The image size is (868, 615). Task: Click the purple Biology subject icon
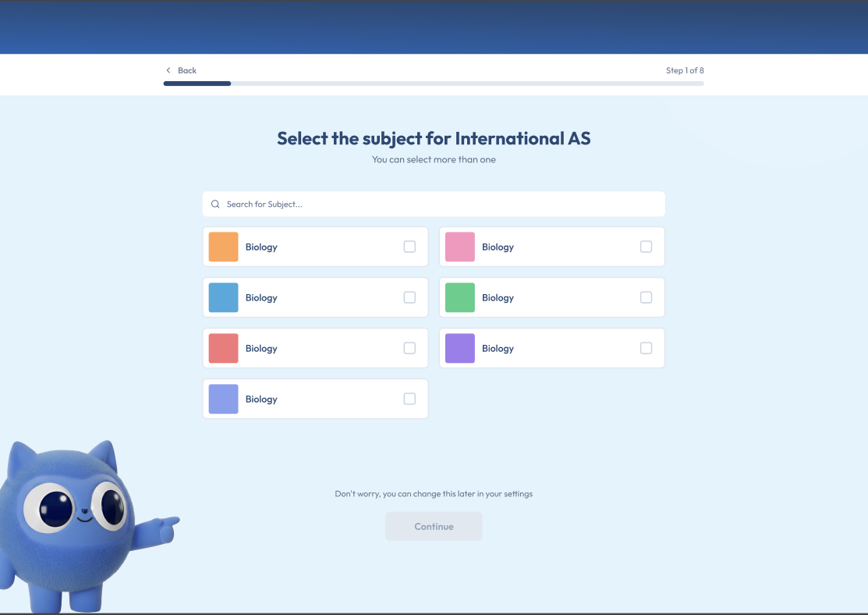(x=459, y=348)
